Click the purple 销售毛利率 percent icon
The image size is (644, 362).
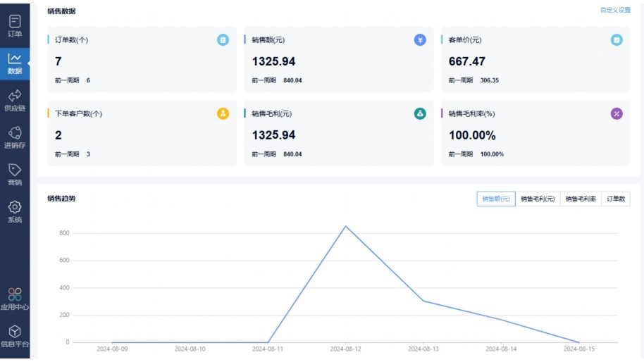617,113
